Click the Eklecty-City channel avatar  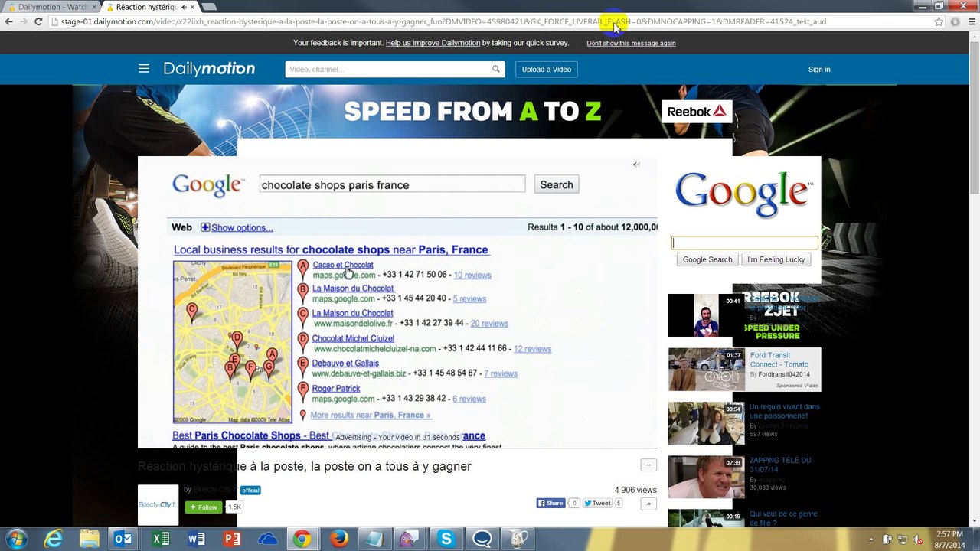pos(158,504)
